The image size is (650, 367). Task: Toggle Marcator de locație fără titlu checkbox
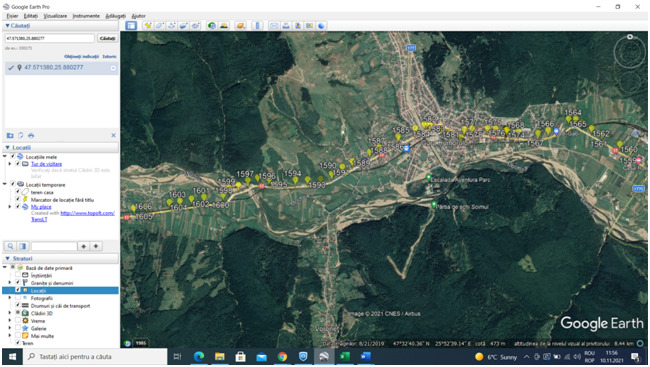(18, 199)
